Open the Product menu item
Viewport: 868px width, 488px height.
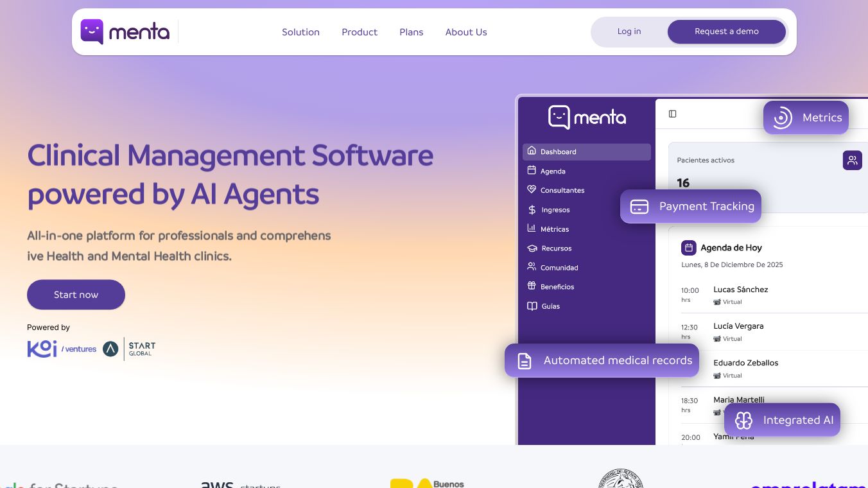[x=360, y=32]
